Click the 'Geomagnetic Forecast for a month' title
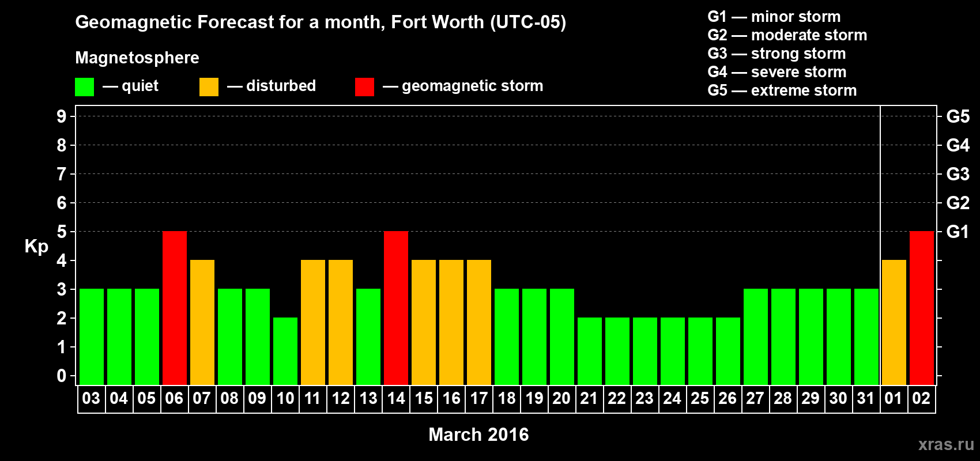Viewport: 980px width, 461px height. [x=231, y=22]
